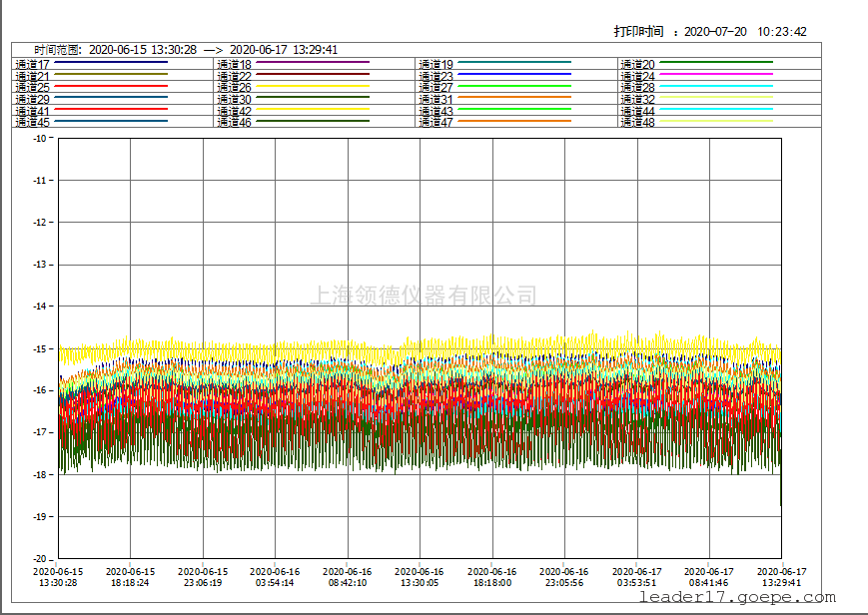This screenshot has height=615, width=868.
Task: Click the 通道26 legend label
Action: coord(234,88)
